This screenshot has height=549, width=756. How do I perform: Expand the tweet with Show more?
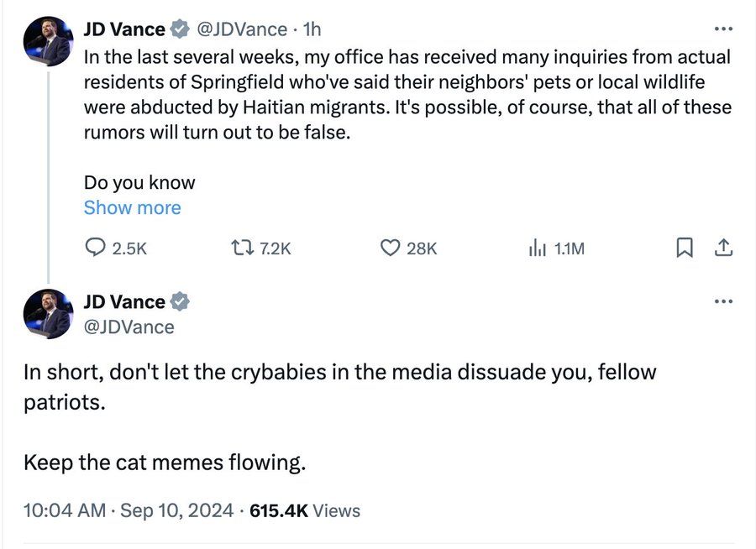[x=132, y=207]
